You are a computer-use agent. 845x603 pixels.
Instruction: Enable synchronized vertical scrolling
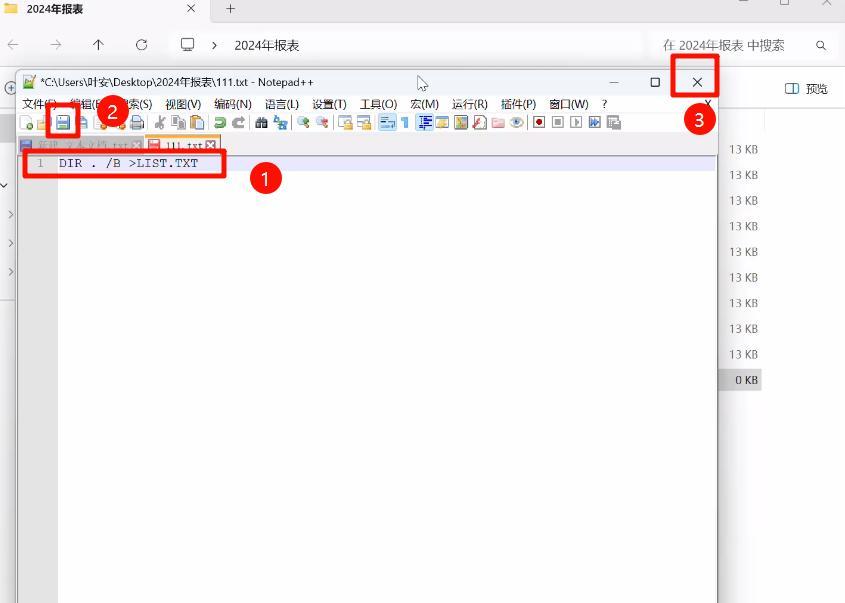point(345,123)
